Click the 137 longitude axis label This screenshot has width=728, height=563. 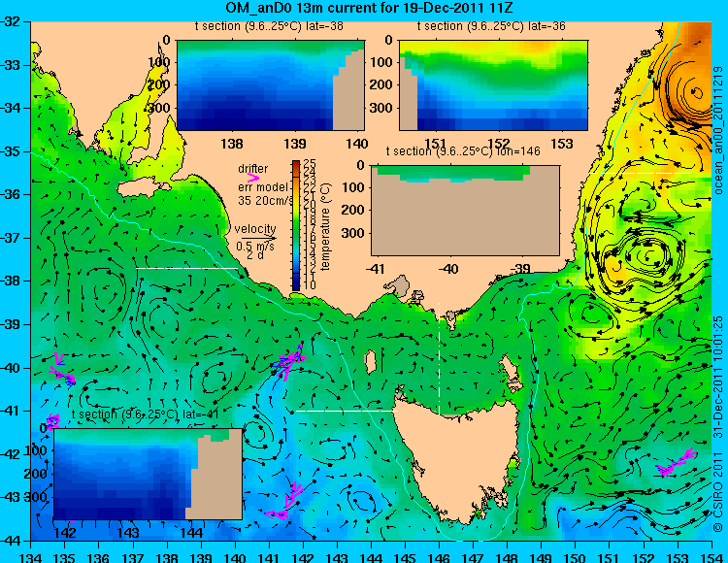click(x=133, y=557)
